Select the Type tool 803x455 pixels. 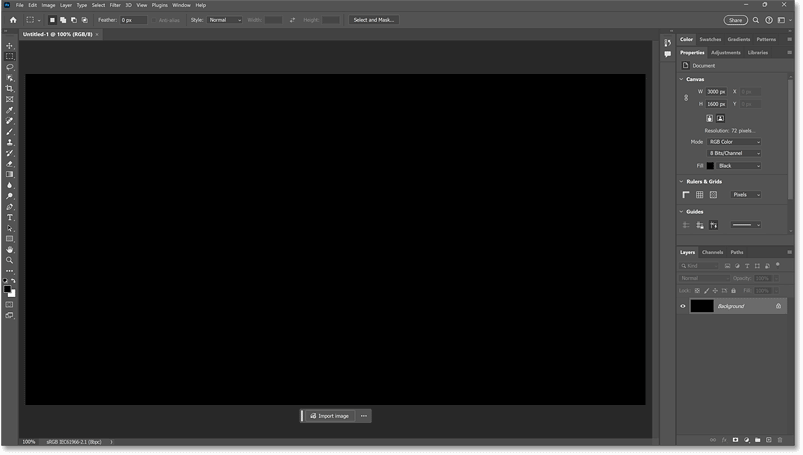(10, 218)
